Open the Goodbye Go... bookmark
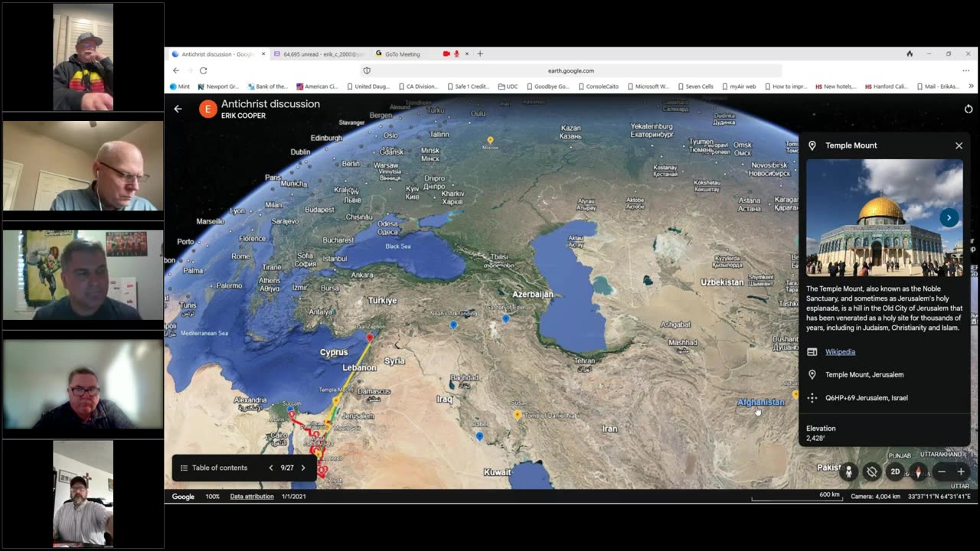The height and width of the screenshot is (551, 980). [547, 86]
